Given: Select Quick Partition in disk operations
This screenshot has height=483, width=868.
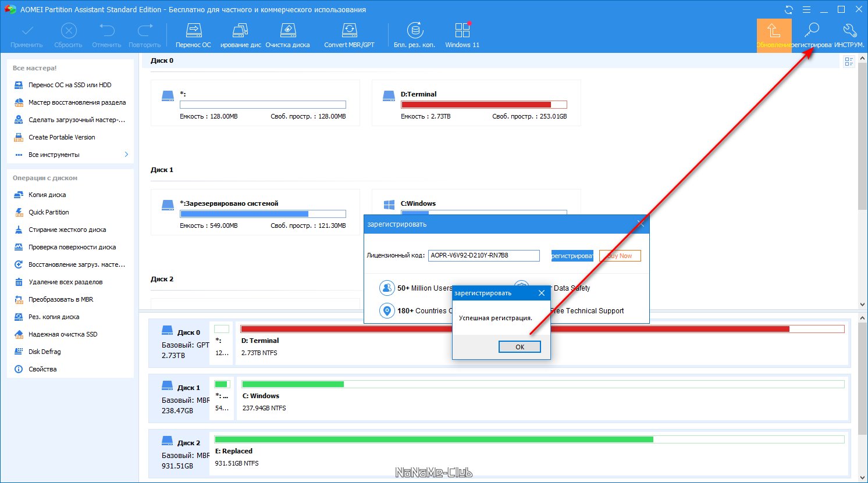Looking at the screenshot, I should click(x=49, y=212).
